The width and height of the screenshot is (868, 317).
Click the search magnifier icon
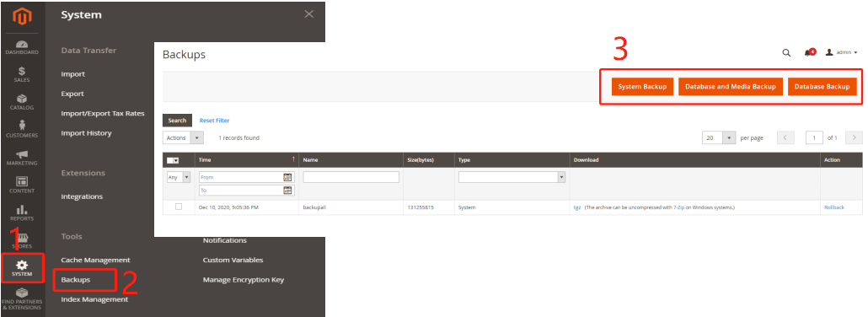[786, 52]
